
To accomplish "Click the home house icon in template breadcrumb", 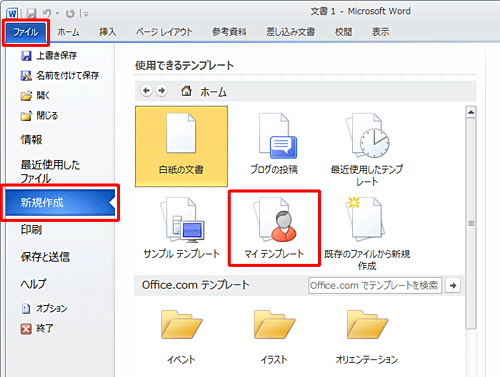I will pos(186,90).
